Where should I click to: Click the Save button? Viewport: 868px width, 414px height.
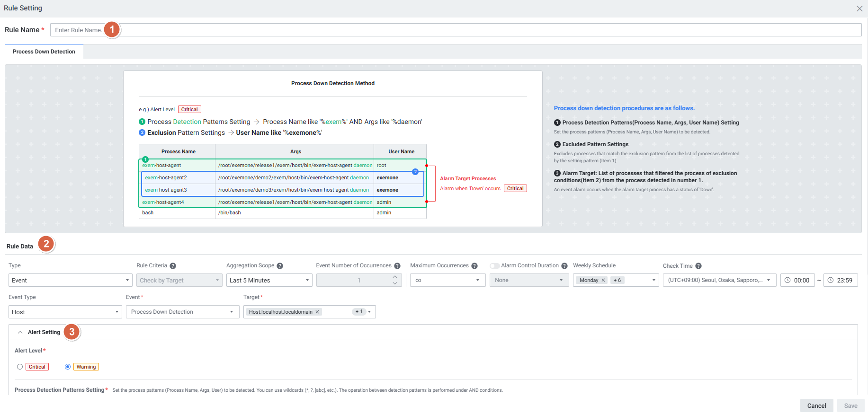[850, 405]
